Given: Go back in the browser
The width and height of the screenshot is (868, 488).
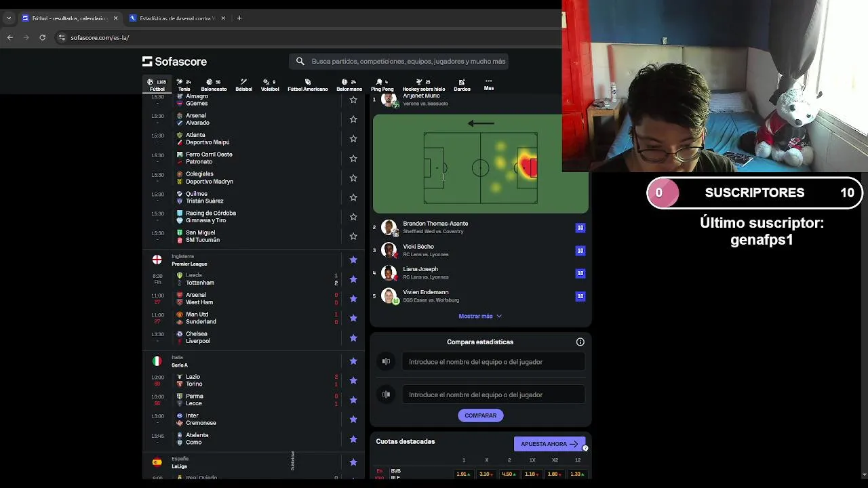Looking at the screenshot, I should click(x=10, y=38).
